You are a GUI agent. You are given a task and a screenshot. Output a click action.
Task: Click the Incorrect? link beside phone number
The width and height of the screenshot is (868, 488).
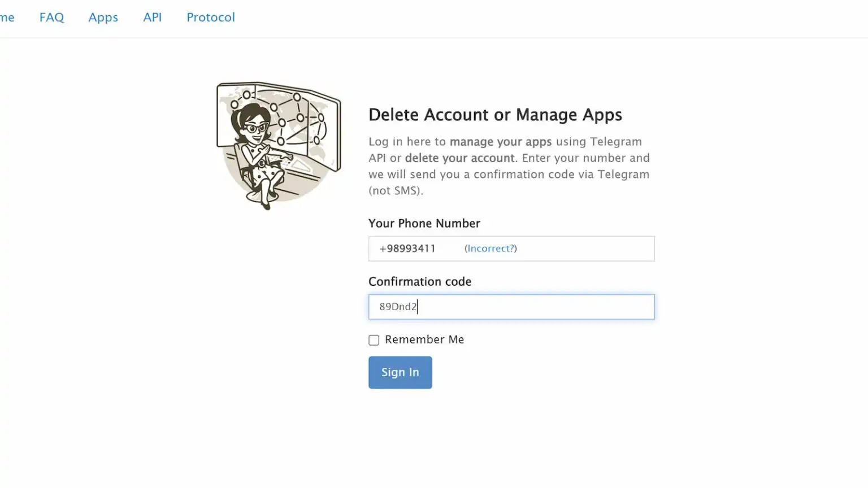click(x=491, y=249)
